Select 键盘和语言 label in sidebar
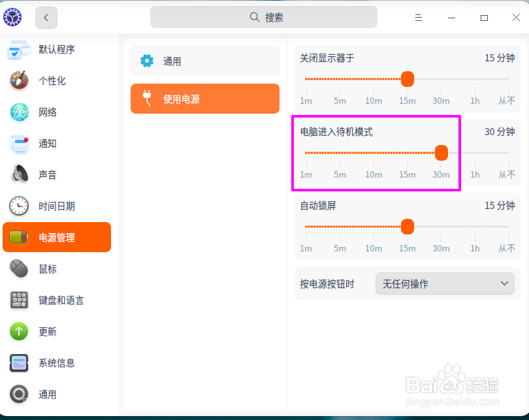The image size is (529, 420). click(61, 300)
